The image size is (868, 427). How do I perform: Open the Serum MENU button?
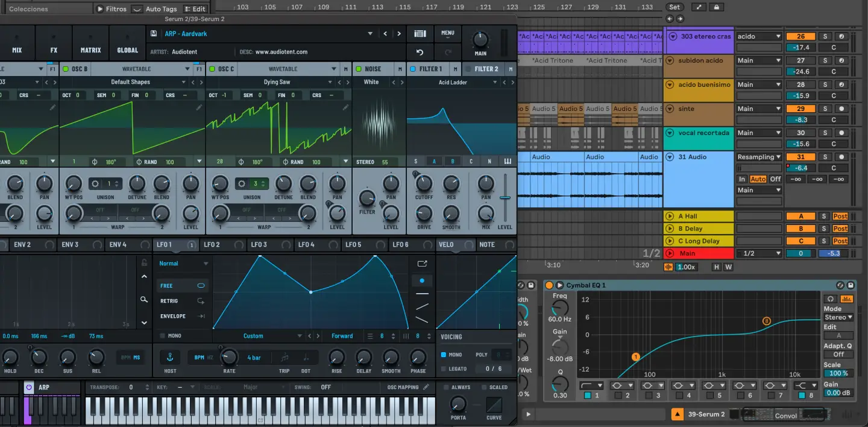tap(447, 33)
